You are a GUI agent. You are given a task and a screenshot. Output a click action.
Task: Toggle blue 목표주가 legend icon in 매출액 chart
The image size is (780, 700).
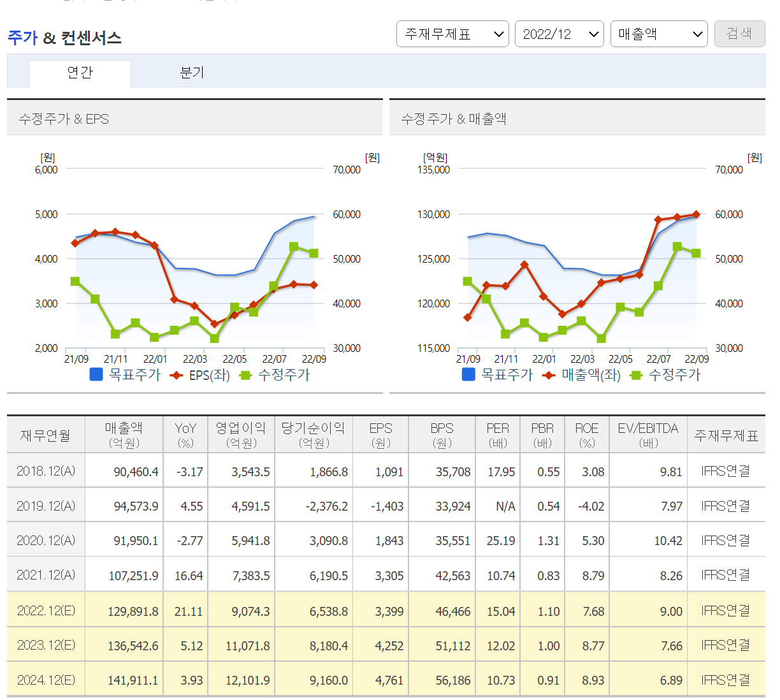click(x=468, y=374)
